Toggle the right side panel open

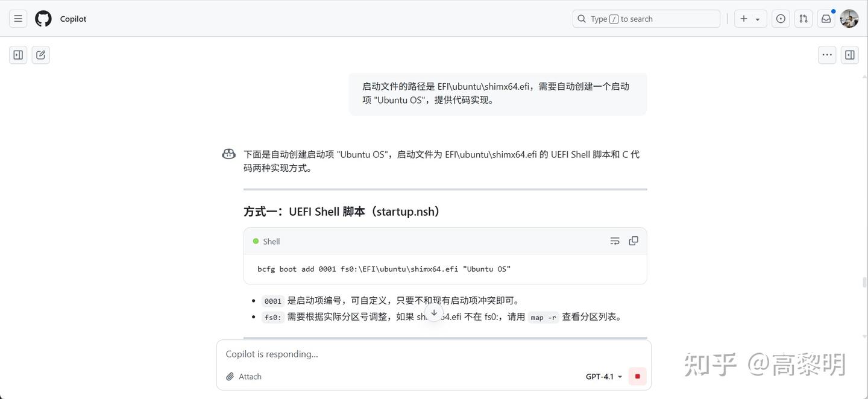tap(849, 54)
